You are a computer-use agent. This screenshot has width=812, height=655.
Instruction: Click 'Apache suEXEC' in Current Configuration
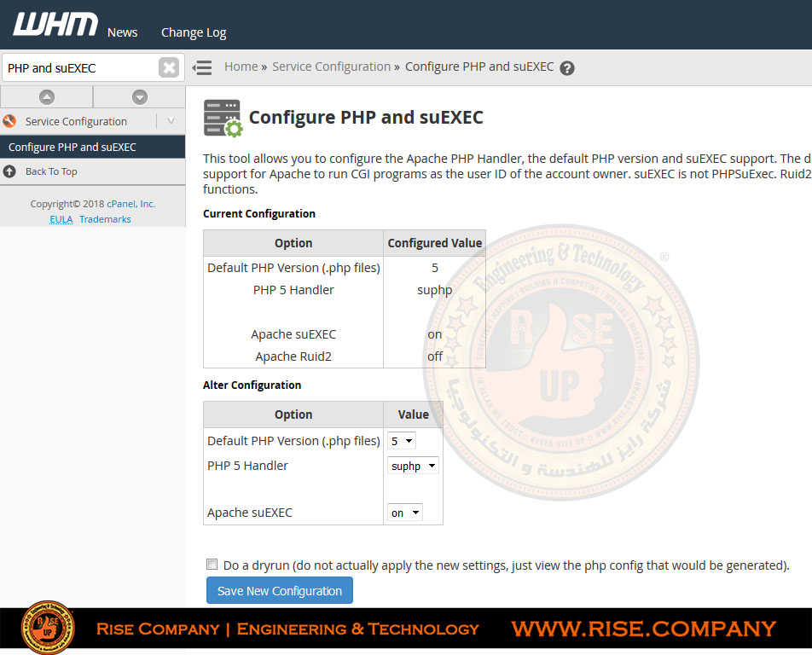point(293,334)
